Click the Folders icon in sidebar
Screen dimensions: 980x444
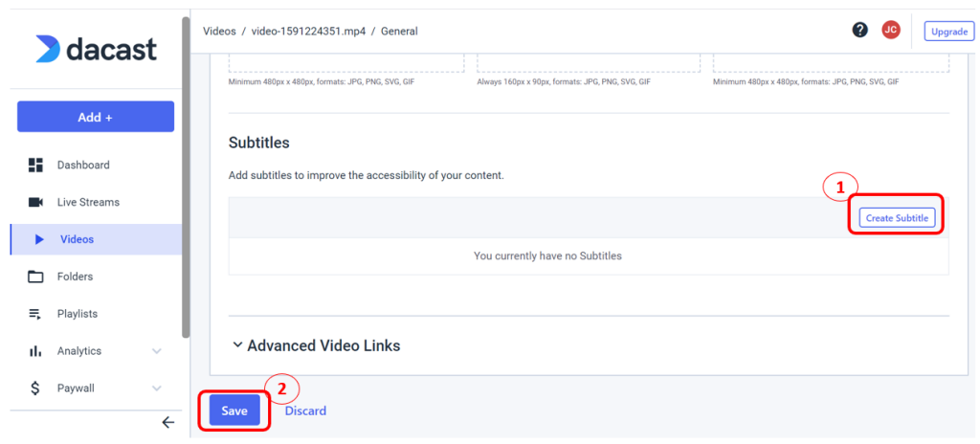coord(35,277)
